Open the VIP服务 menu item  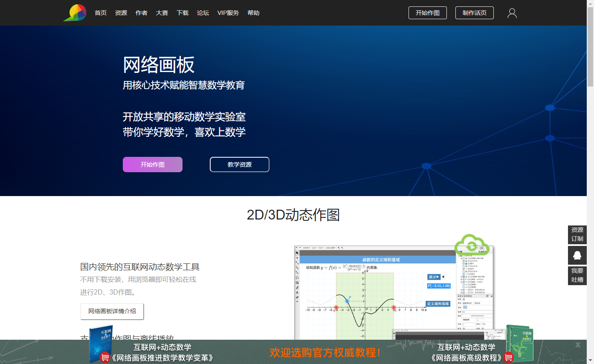click(x=228, y=13)
